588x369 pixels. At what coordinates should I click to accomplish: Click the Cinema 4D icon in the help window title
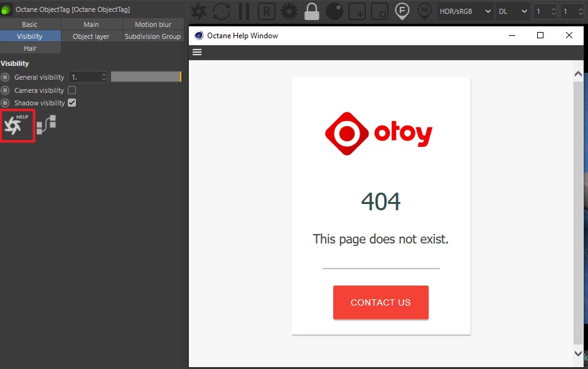pos(199,35)
